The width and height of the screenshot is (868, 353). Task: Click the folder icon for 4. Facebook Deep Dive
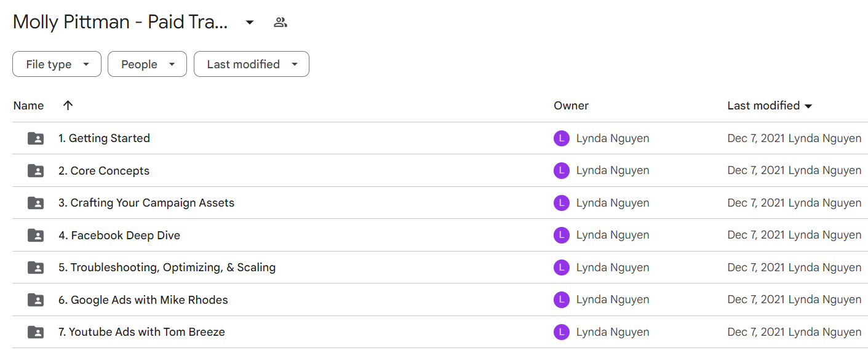[x=36, y=235]
